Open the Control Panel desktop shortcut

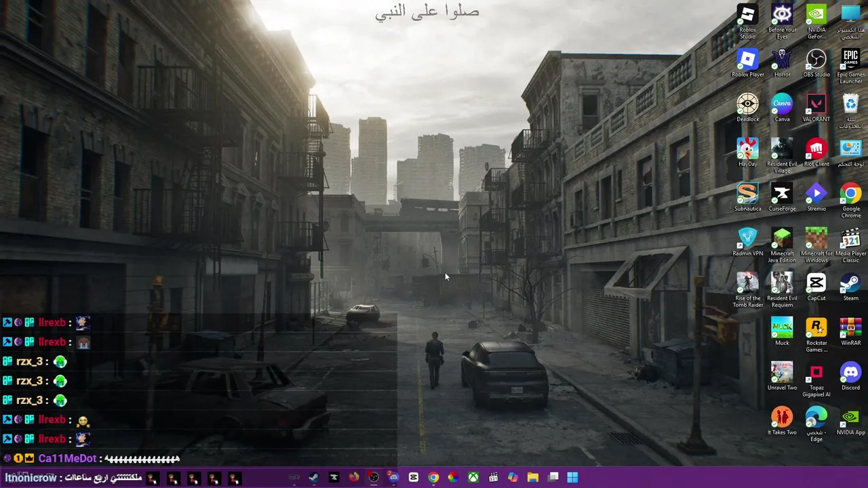tap(850, 152)
